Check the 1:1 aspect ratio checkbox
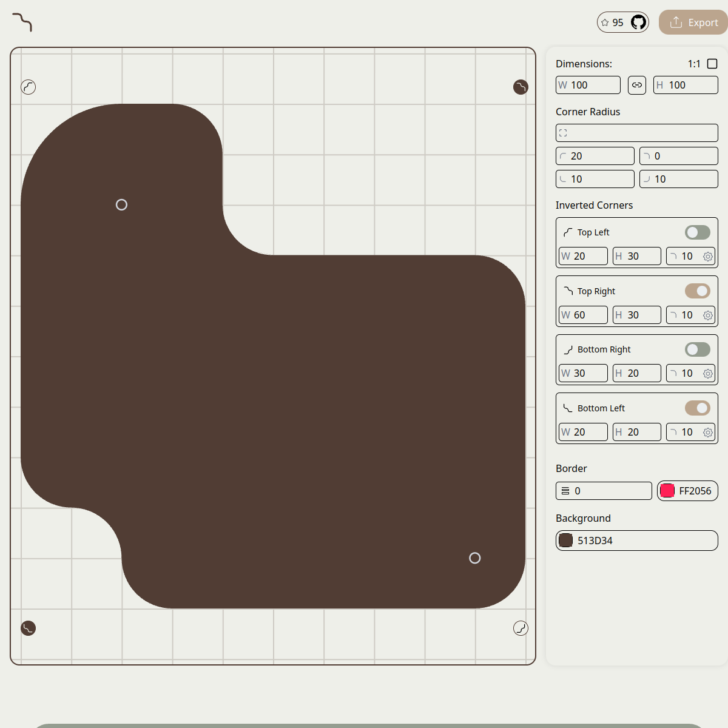The width and height of the screenshot is (728, 728). click(x=712, y=64)
